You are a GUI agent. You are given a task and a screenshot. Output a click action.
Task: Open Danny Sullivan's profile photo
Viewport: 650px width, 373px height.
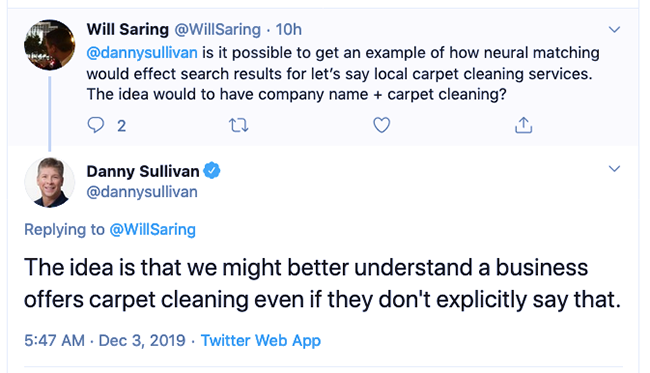[x=50, y=182]
